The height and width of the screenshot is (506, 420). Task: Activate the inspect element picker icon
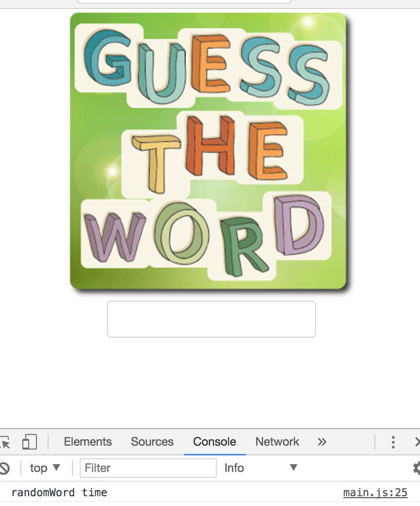point(5,442)
